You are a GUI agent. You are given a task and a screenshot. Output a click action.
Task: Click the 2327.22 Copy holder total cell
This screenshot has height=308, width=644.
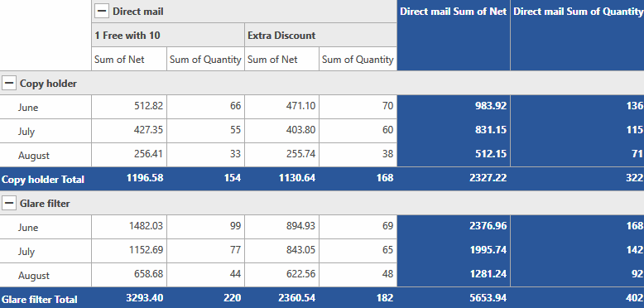pos(454,179)
